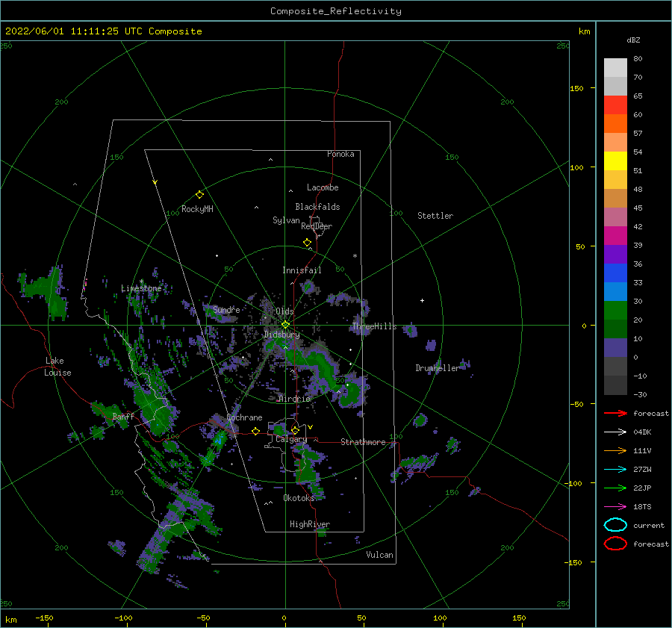Image resolution: width=672 pixels, height=628 pixels.
Task: Click the HighRiver town label
Action: (x=309, y=524)
